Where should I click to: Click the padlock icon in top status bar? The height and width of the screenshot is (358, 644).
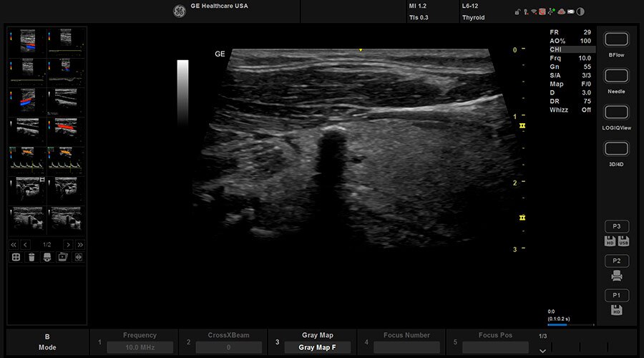point(517,11)
